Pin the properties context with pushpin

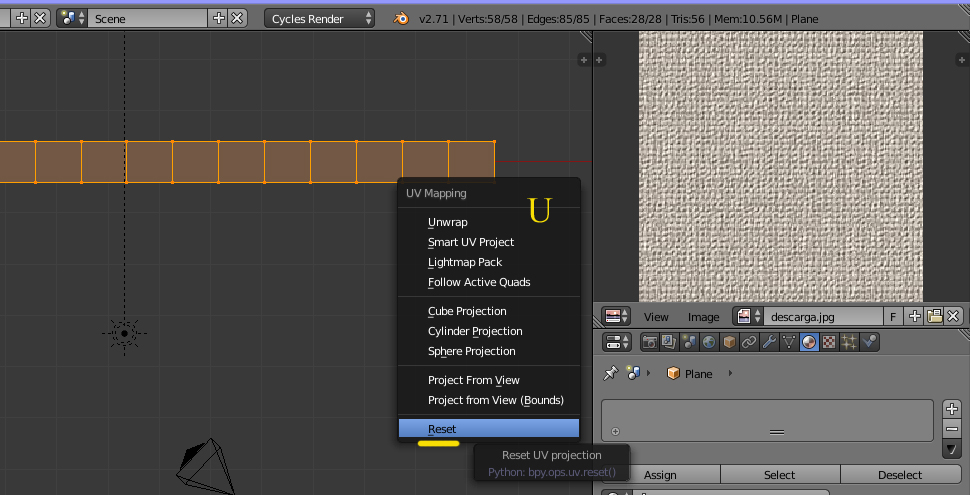click(611, 373)
